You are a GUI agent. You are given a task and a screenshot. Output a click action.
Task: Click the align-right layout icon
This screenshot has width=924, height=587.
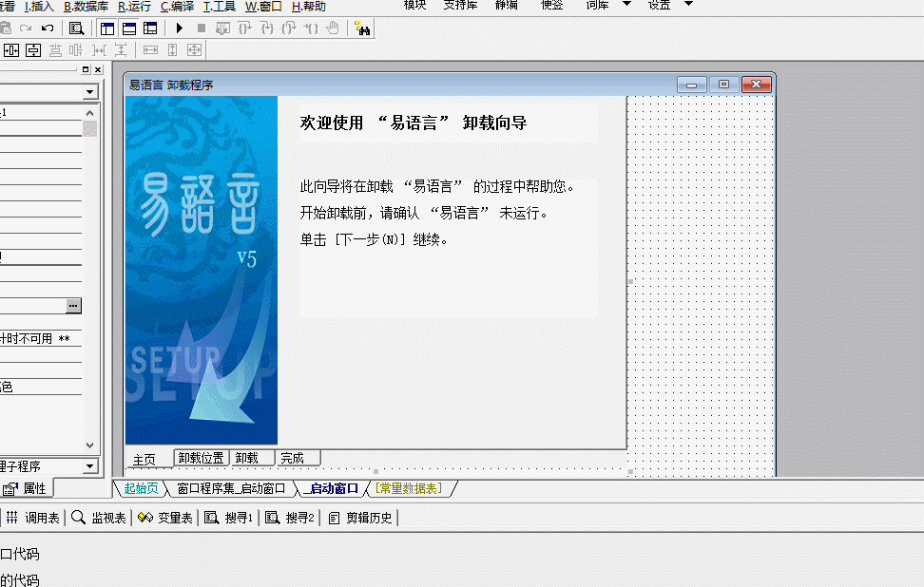76,50
